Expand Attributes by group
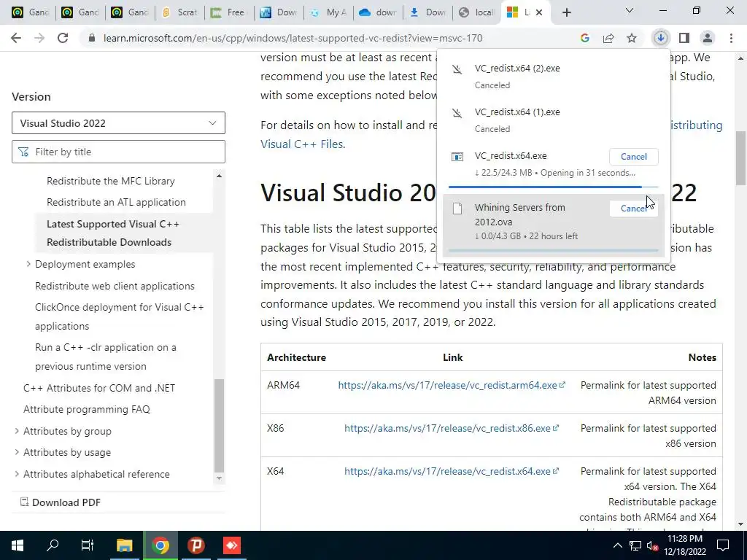The width and height of the screenshot is (747, 560). coord(17,431)
